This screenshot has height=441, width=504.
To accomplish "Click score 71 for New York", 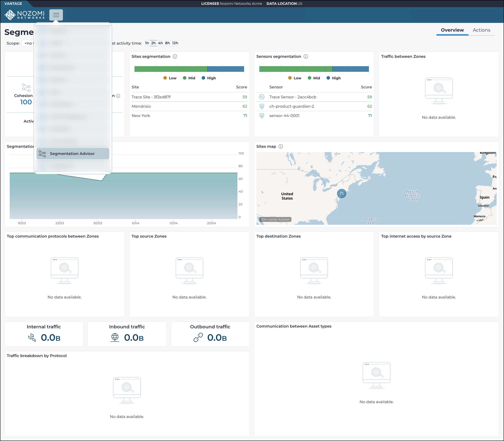I will point(245,116).
